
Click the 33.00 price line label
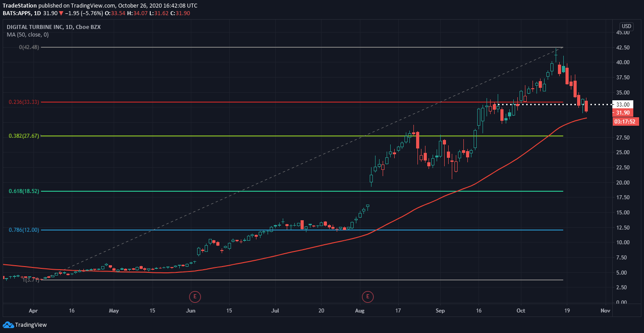coord(623,104)
